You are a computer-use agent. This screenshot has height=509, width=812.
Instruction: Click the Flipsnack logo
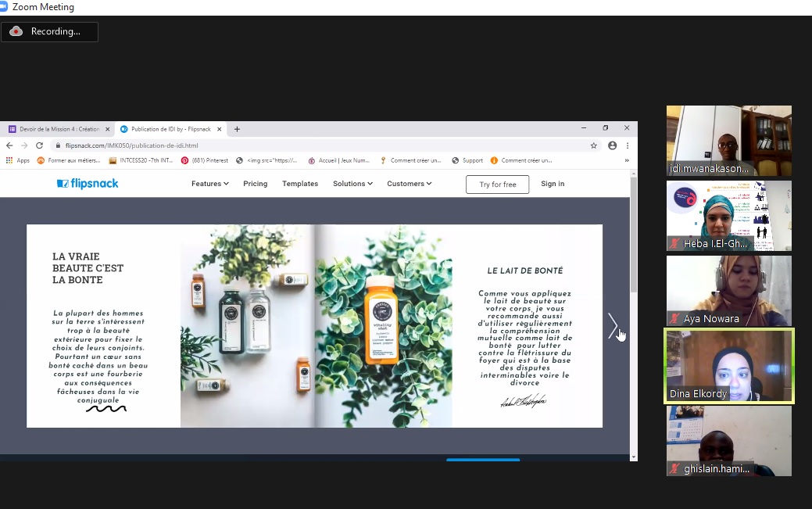click(88, 184)
